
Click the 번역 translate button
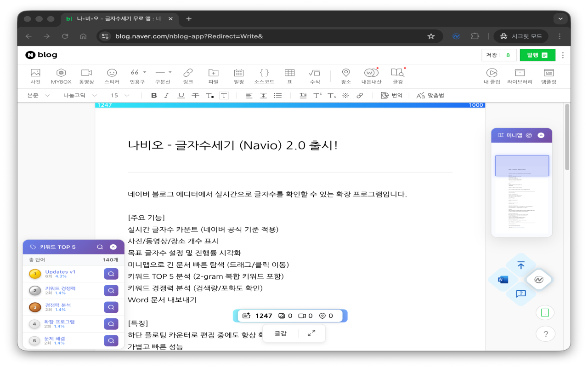[392, 95]
